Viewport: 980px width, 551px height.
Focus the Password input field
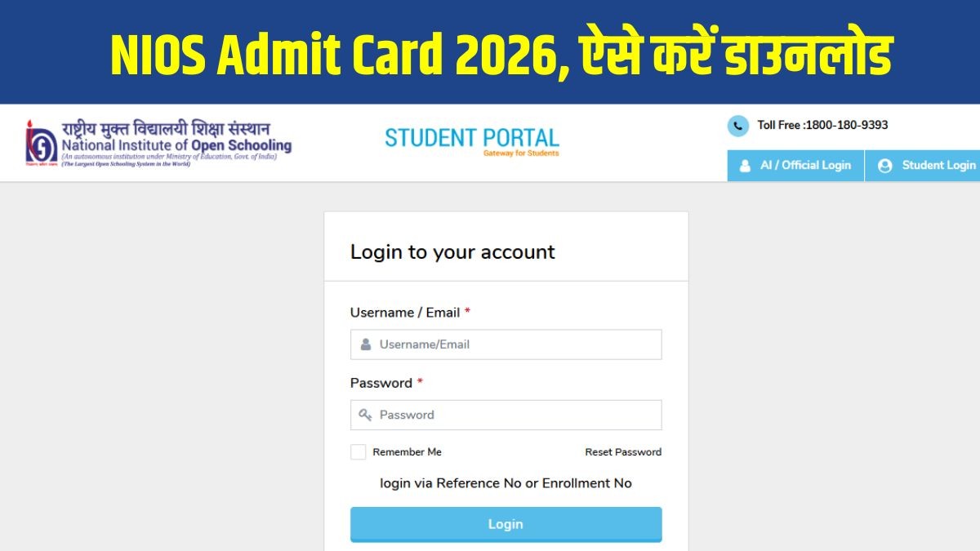point(518,415)
